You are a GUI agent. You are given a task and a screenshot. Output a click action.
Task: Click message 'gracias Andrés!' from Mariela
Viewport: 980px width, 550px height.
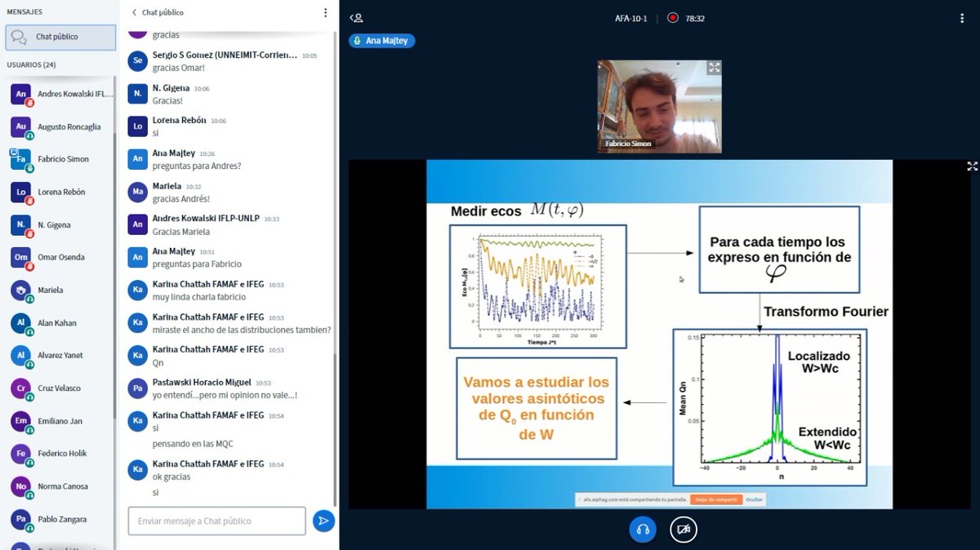(x=181, y=199)
